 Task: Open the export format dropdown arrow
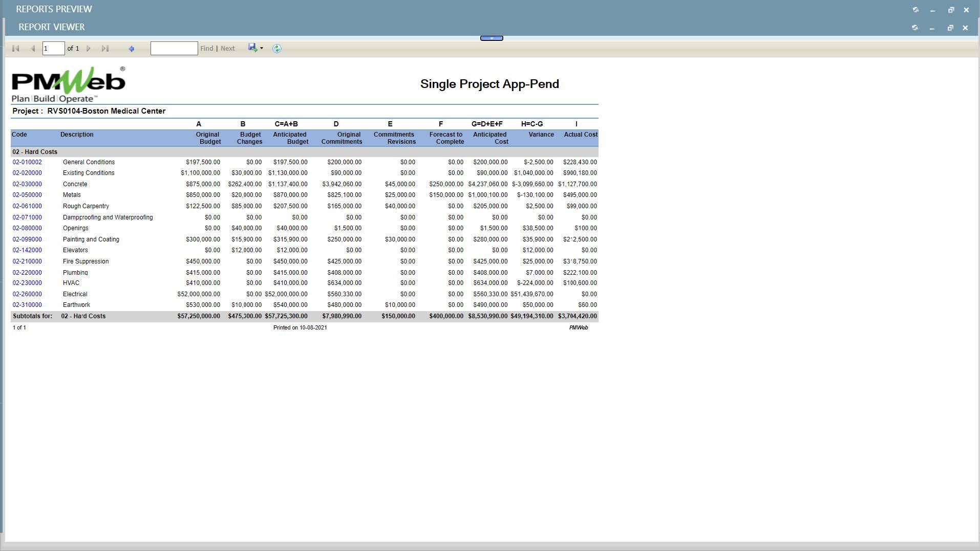(262, 48)
